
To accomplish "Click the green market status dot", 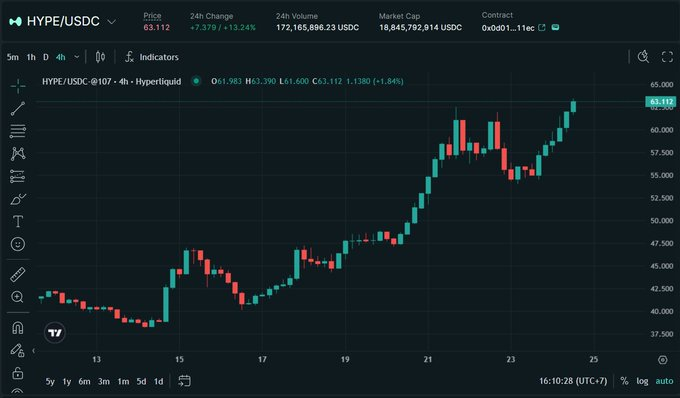I will coord(196,81).
